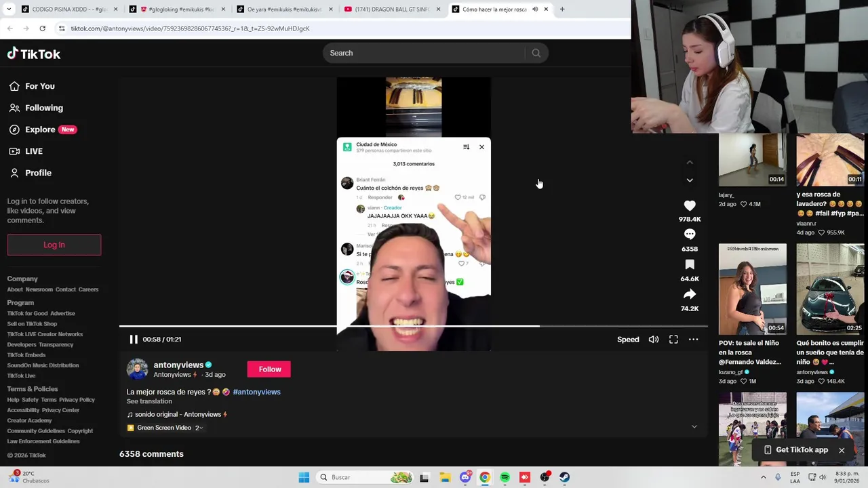Open a new browser tab

[562, 9]
